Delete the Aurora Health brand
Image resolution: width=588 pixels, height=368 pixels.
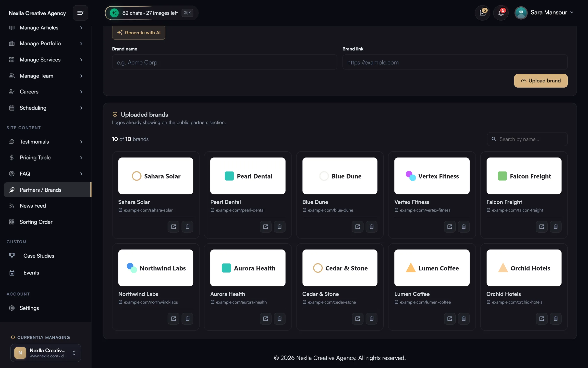click(x=280, y=318)
